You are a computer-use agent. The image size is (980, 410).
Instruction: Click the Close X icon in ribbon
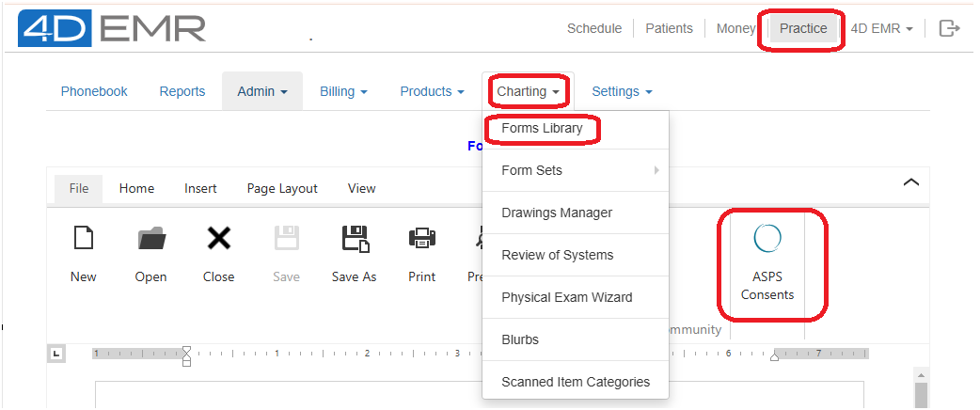(219, 238)
